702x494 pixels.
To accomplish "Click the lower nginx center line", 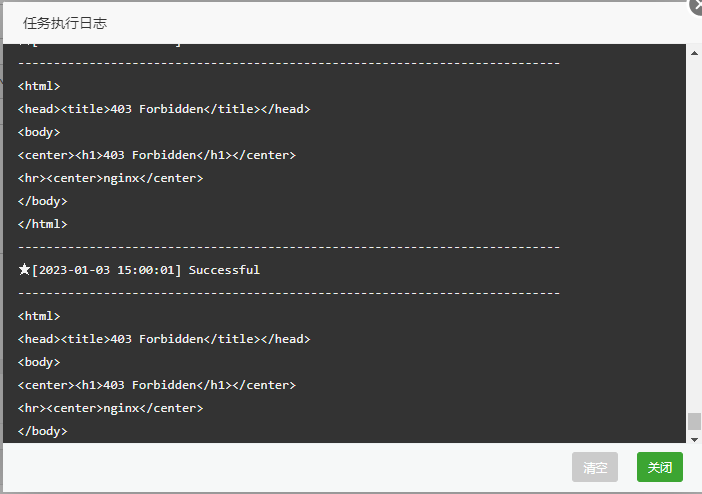I will (x=111, y=408).
